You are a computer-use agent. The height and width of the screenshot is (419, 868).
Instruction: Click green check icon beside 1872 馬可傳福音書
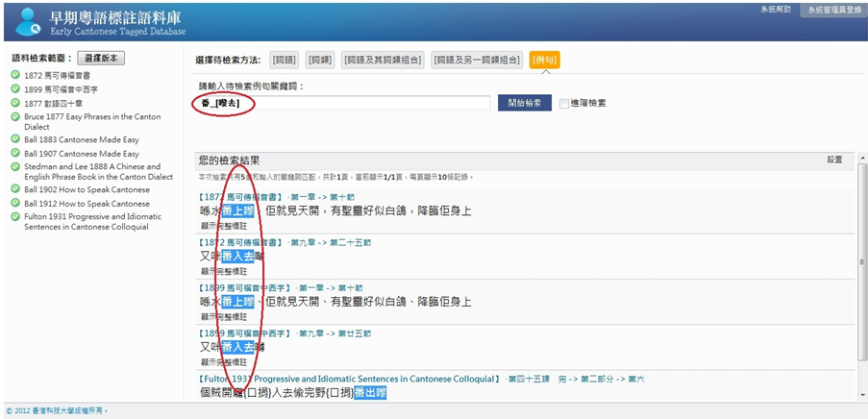click(x=15, y=75)
